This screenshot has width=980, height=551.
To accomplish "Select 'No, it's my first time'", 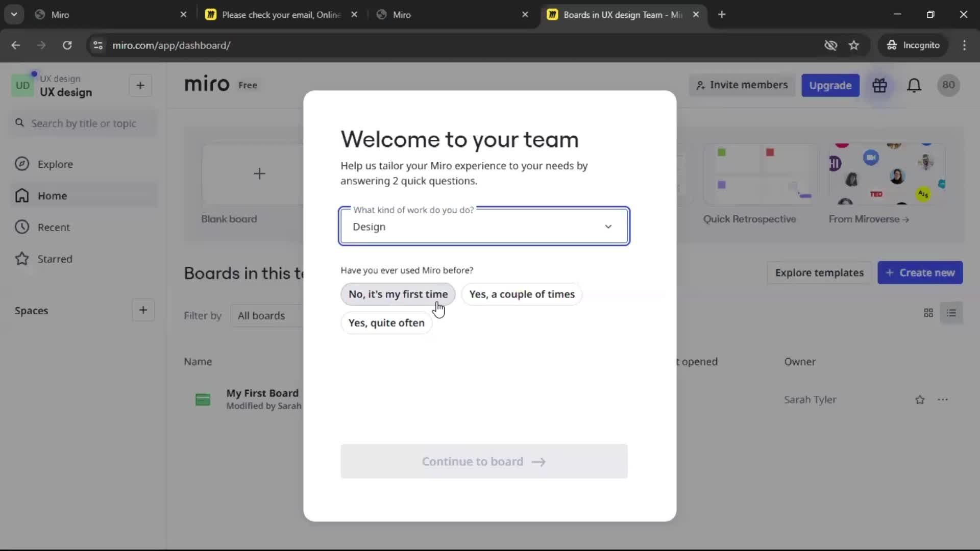I will pos(398,294).
